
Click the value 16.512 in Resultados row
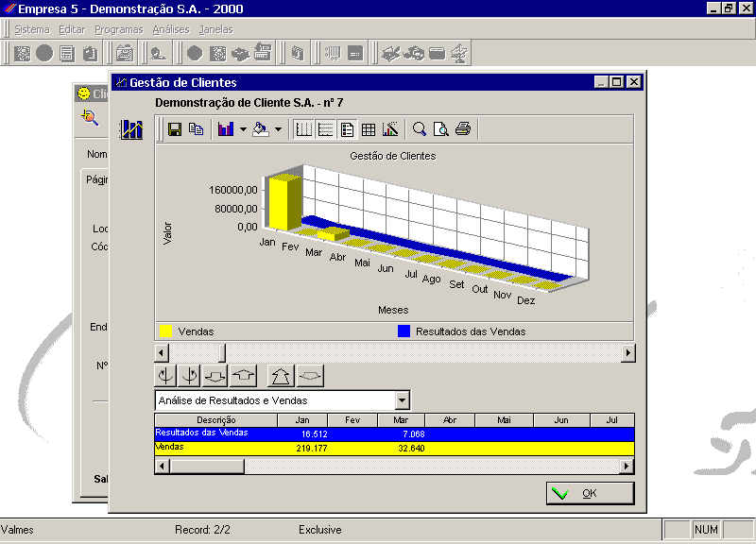point(315,433)
